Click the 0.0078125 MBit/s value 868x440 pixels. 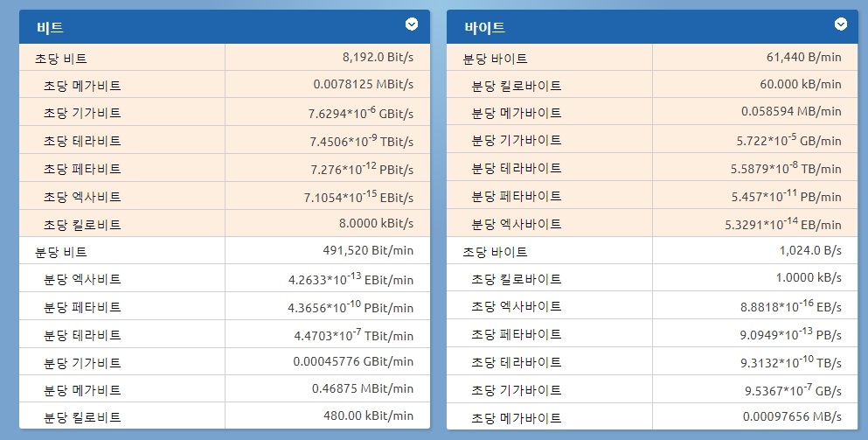pos(363,85)
